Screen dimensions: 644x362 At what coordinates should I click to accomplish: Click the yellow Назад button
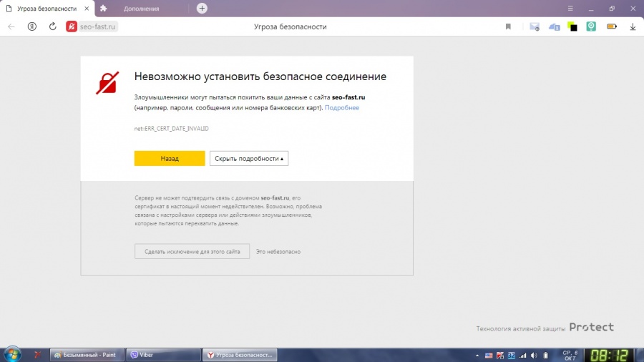[170, 158]
